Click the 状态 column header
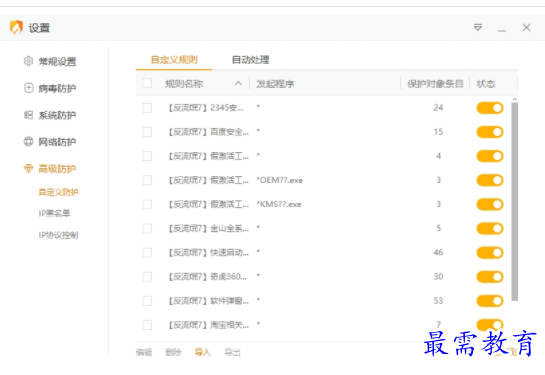Viewport: 545px width, 375px height. point(486,84)
